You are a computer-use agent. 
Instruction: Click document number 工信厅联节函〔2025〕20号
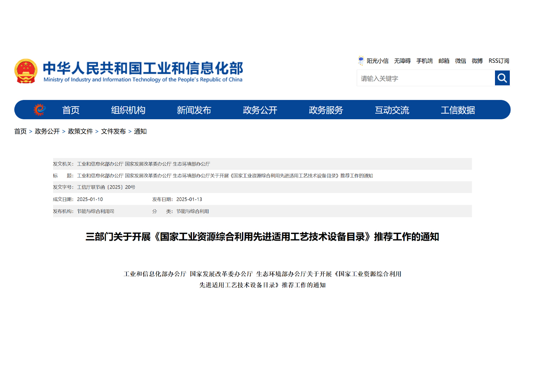click(x=106, y=187)
